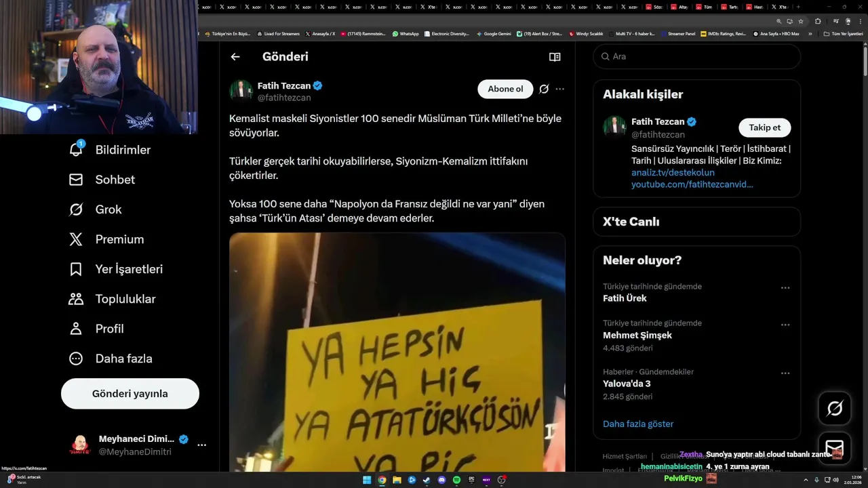Click the Abone ol button
Image resolution: width=868 pixels, height=488 pixels.
[x=505, y=89]
